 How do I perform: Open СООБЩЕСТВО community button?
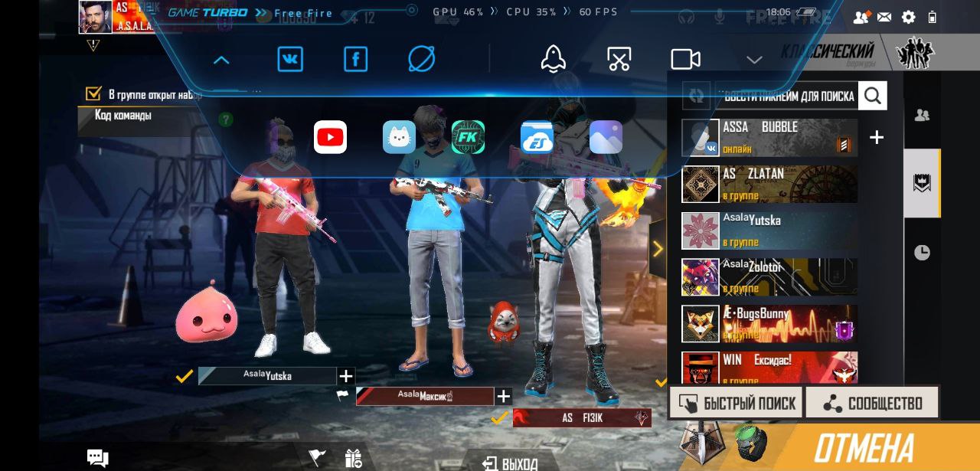[871, 403]
